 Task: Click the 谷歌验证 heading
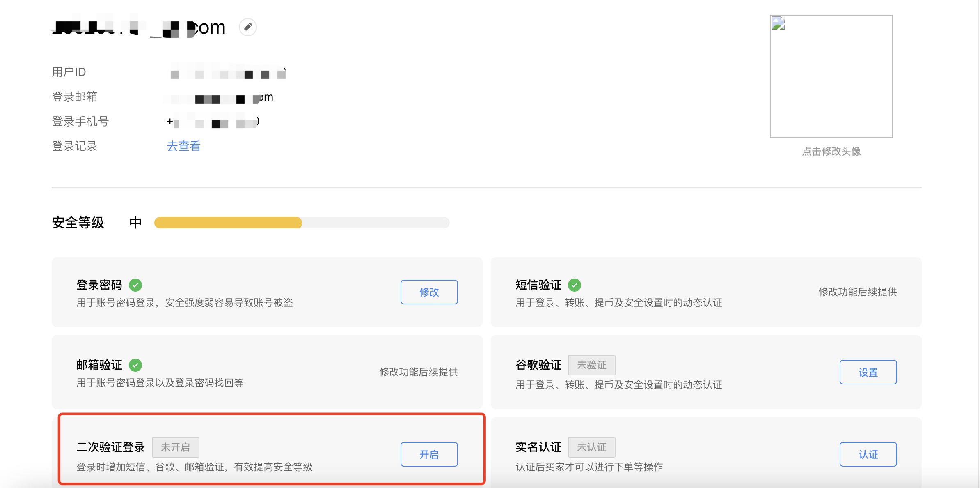pos(538,365)
